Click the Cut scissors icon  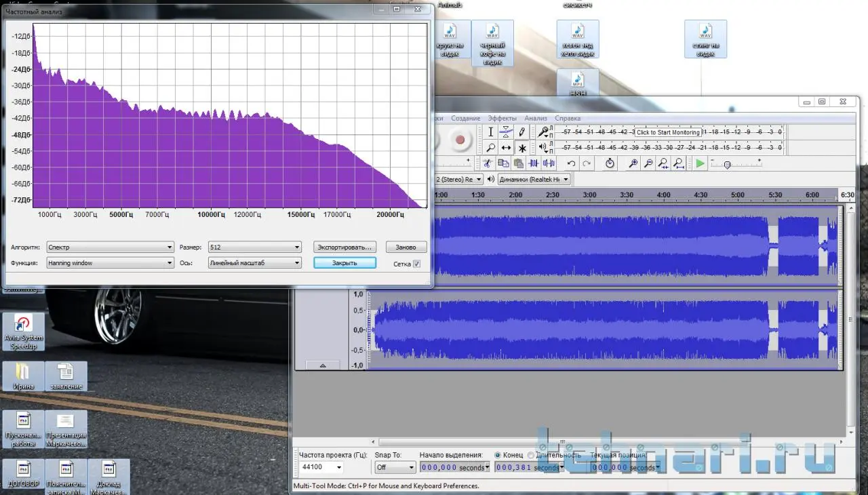pyautogui.click(x=487, y=163)
